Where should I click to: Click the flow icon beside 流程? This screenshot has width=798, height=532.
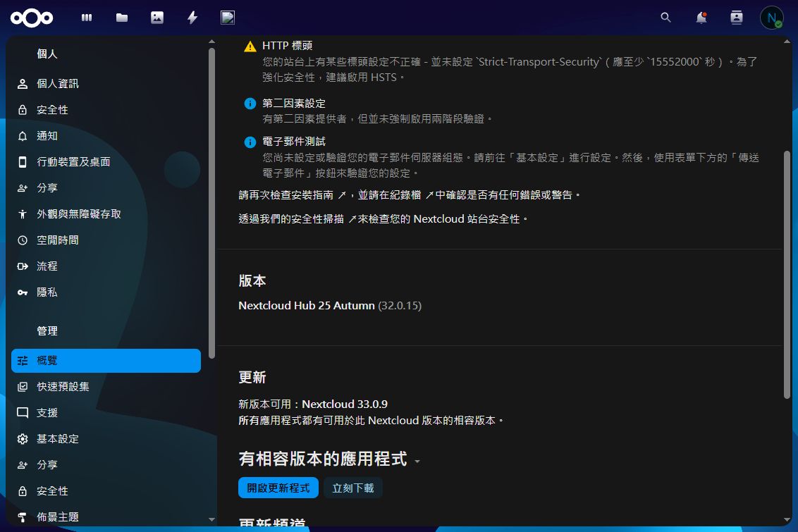(x=23, y=266)
